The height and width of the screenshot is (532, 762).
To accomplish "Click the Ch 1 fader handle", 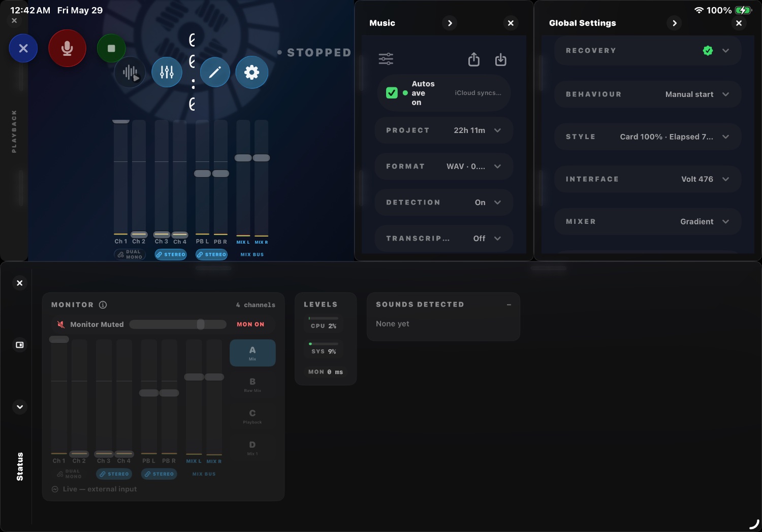I will click(x=120, y=121).
